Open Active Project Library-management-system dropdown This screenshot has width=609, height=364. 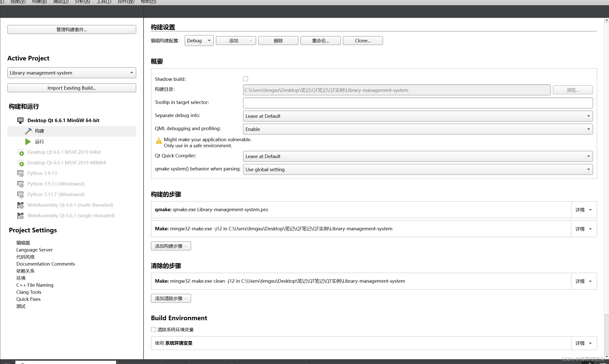click(72, 73)
